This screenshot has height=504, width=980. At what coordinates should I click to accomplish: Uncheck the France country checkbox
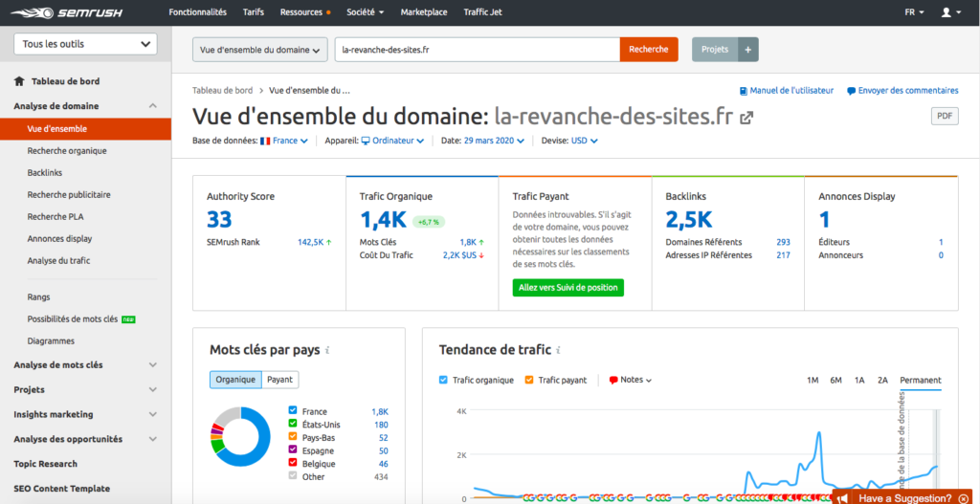[x=293, y=411]
